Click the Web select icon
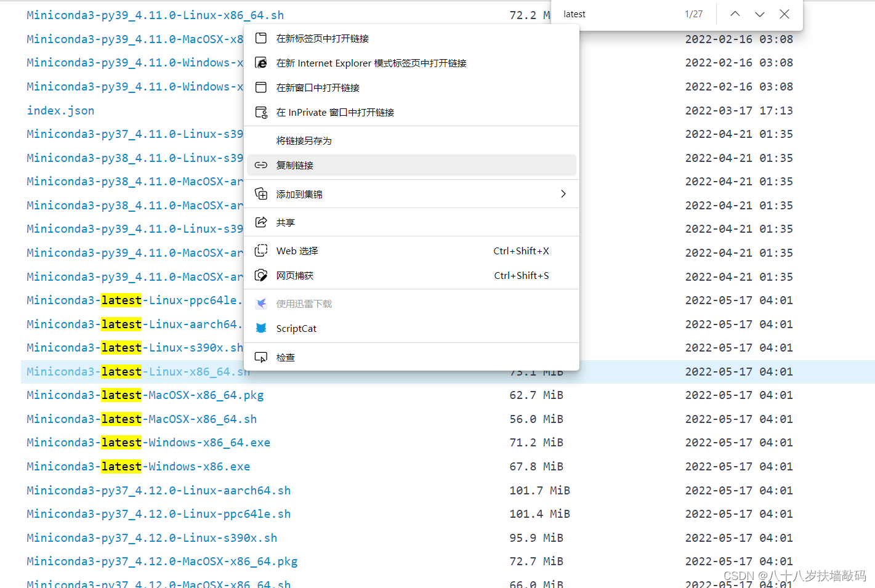This screenshot has height=588, width=875. click(x=261, y=251)
